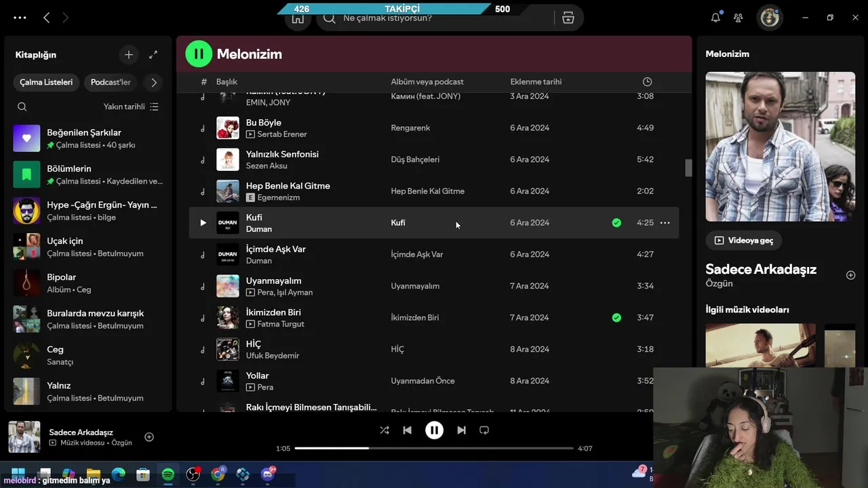The image size is (868, 488).
Task: Open Fatma Turgut artist link
Action: pyautogui.click(x=281, y=324)
